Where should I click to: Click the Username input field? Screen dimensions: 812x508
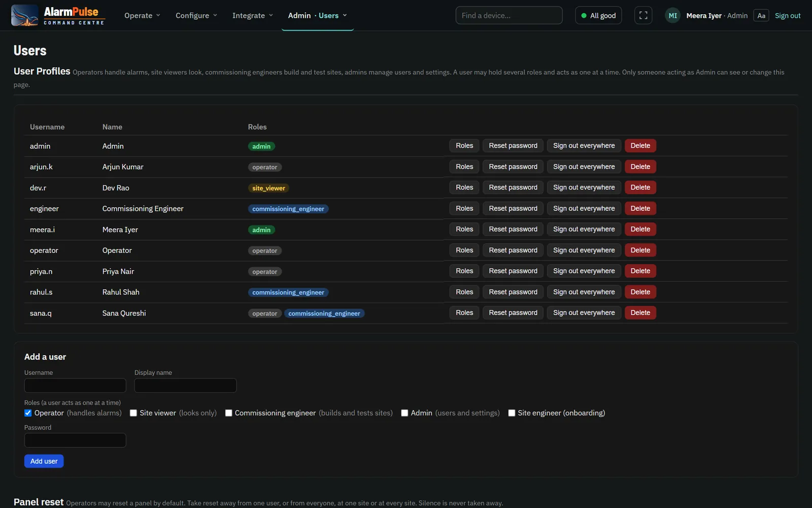(75, 386)
